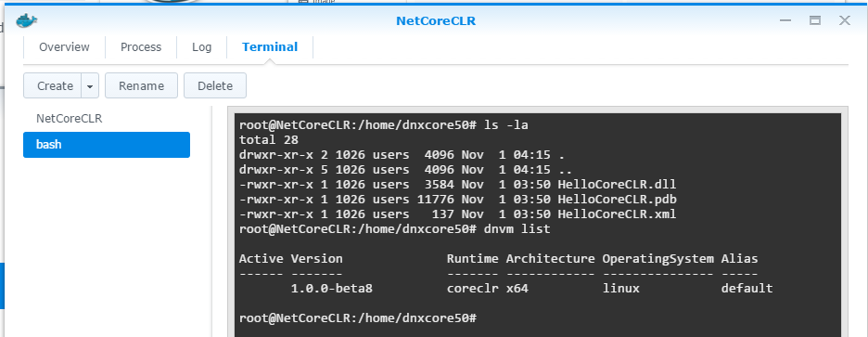This screenshot has height=337, width=868.
Task: Click the Docker whale icon
Action: [x=27, y=21]
